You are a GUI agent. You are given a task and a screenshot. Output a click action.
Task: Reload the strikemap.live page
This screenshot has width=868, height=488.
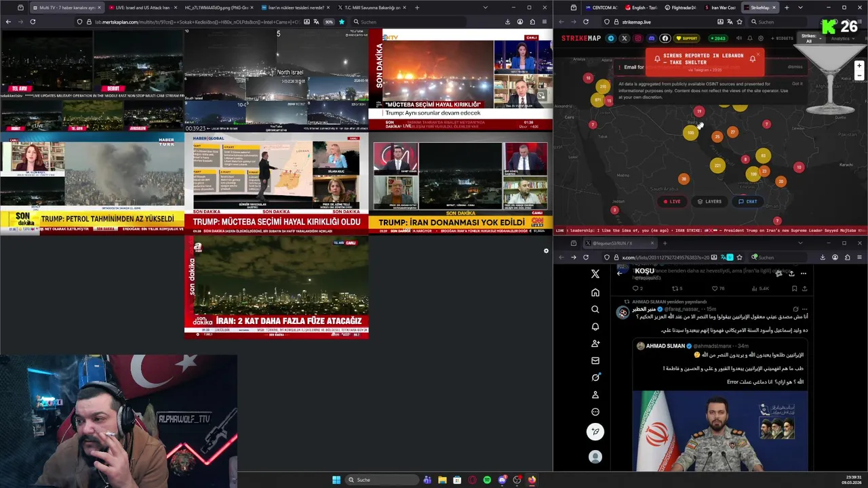(586, 22)
